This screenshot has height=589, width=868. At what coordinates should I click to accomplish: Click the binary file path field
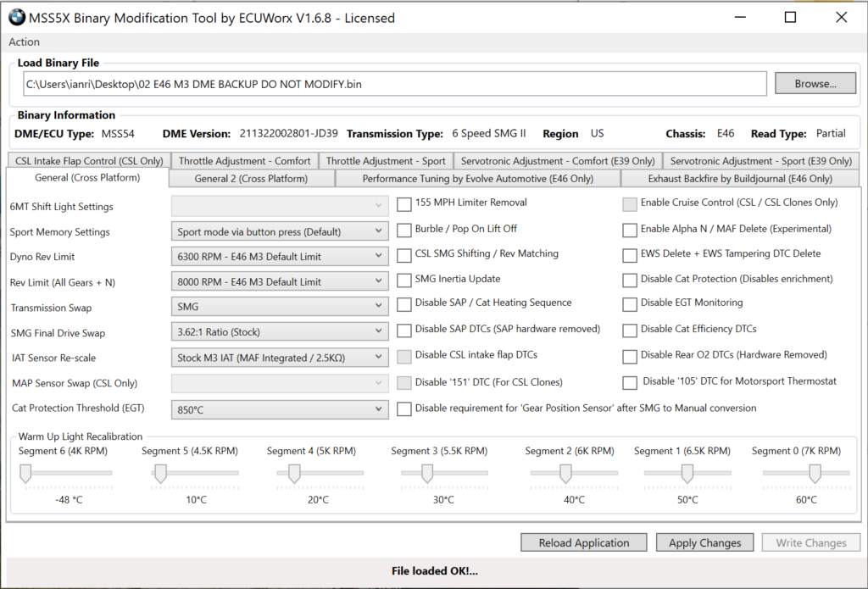(x=395, y=84)
